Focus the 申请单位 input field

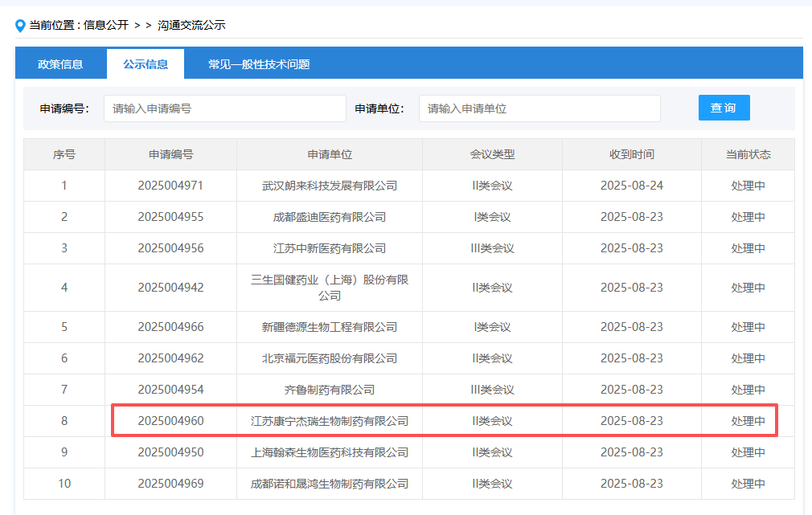click(x=539, y=108)
